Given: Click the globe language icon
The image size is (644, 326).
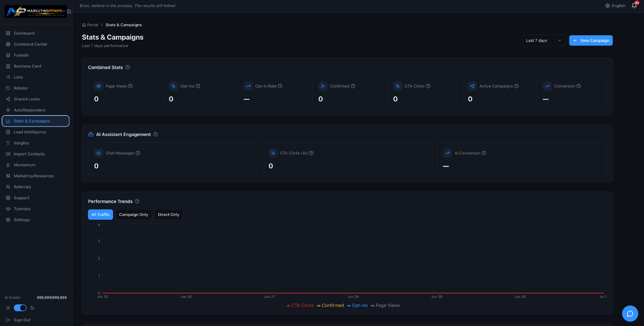Looking at the screenshot, I should (607, 6).
